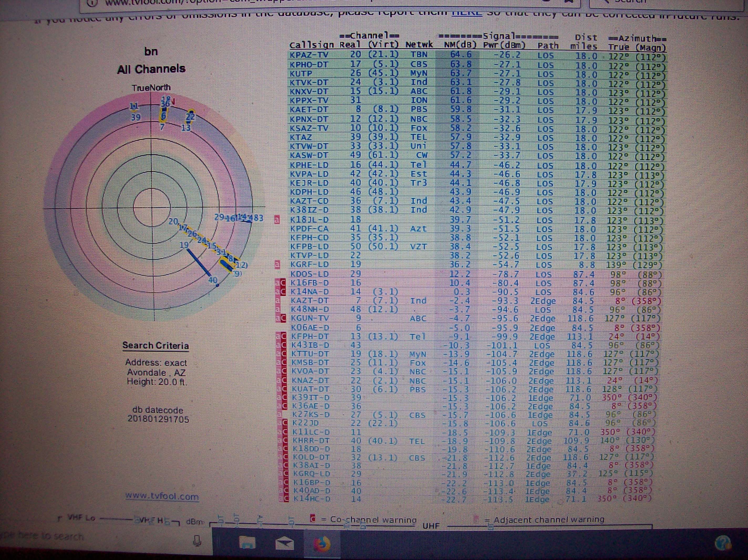The width and height of the screenshot is (748, 560).
Task: Click the K11LC-D callsign
Action: click(311, 432)
